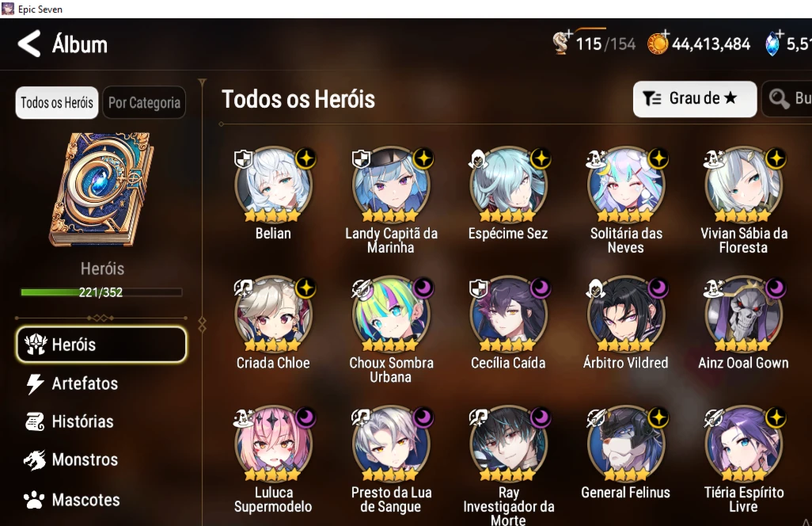Switch to Todos os Heróis tab
This screenshot has height=526, width=812.
point(57,103)
